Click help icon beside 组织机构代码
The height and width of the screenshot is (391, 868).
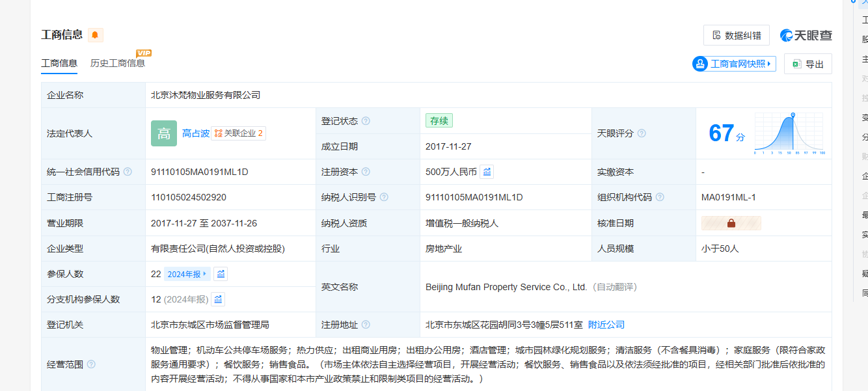(660, 197)
